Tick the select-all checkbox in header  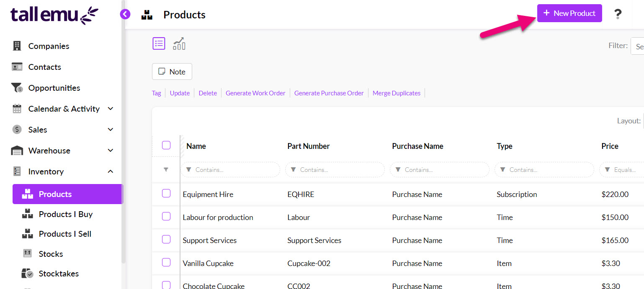(x=166, y=145)
